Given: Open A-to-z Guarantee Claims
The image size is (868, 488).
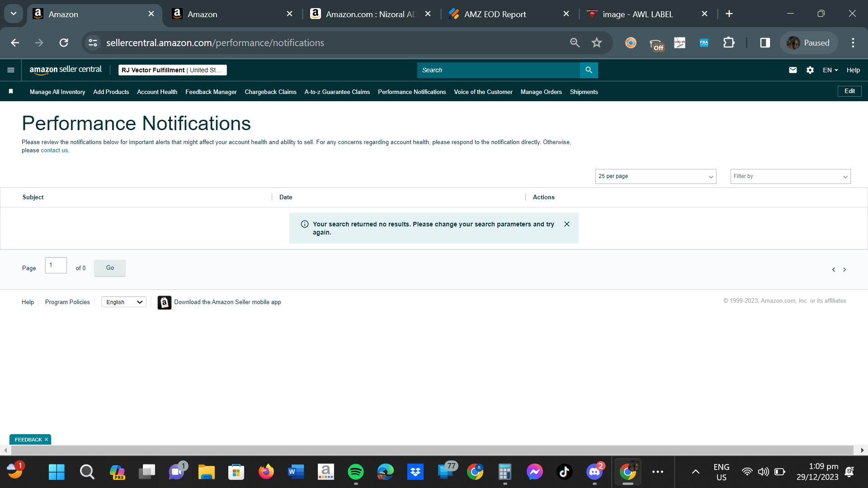Looking at the screenshot, I should coord(337,92).
